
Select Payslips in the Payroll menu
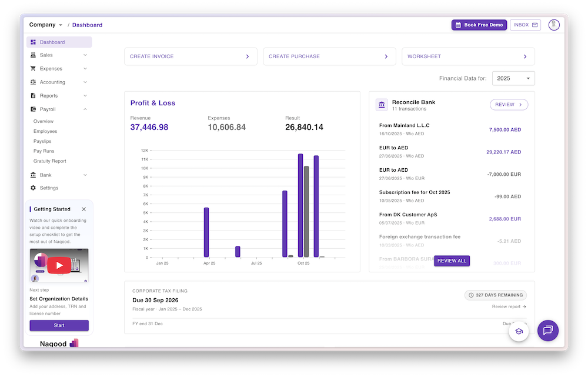pos(43,141)
